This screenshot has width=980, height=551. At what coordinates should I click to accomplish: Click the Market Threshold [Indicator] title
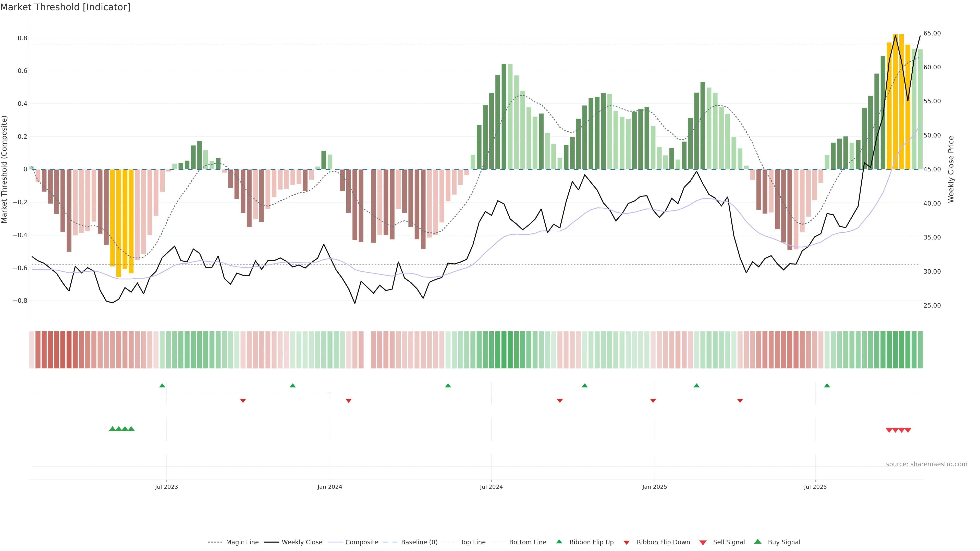coord(65,7)
